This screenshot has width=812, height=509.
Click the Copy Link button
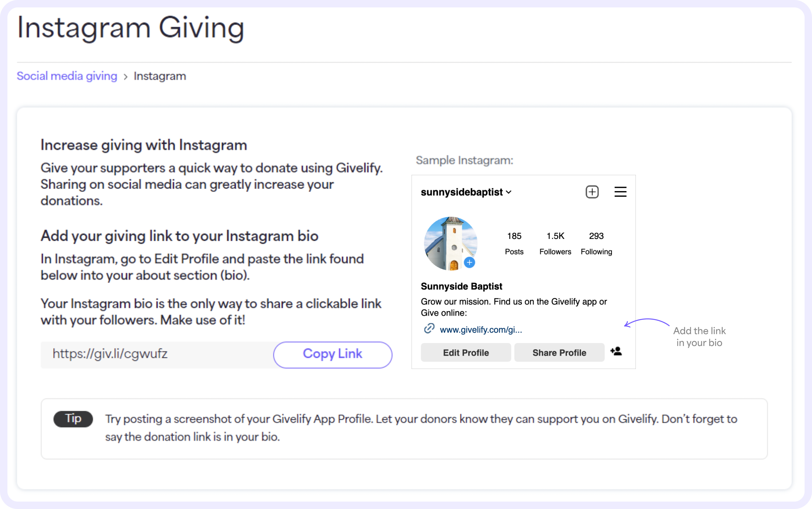pos(332,354)
